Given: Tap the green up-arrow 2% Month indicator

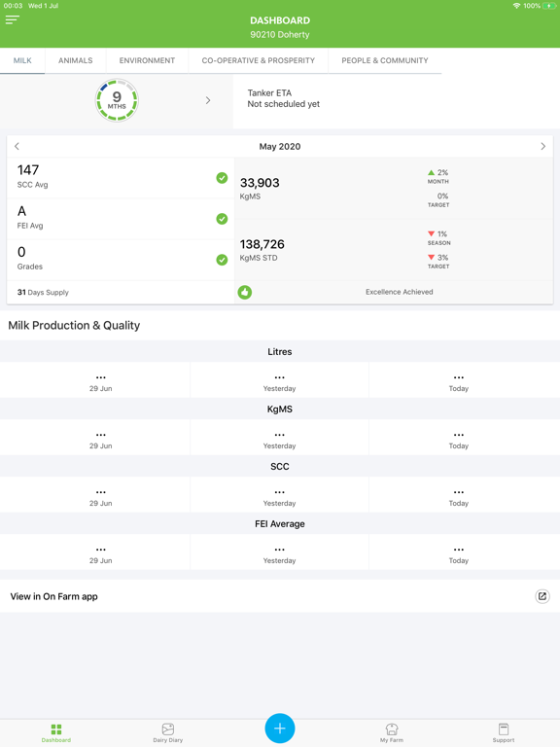Looking at the screenshot, I should pyautogui.click(x=438, y=176).
